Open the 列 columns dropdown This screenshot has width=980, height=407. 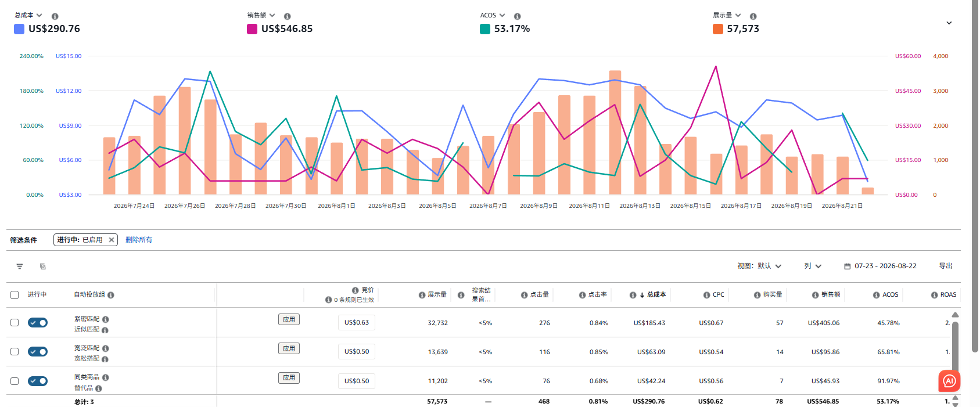[x=813, y=266]
